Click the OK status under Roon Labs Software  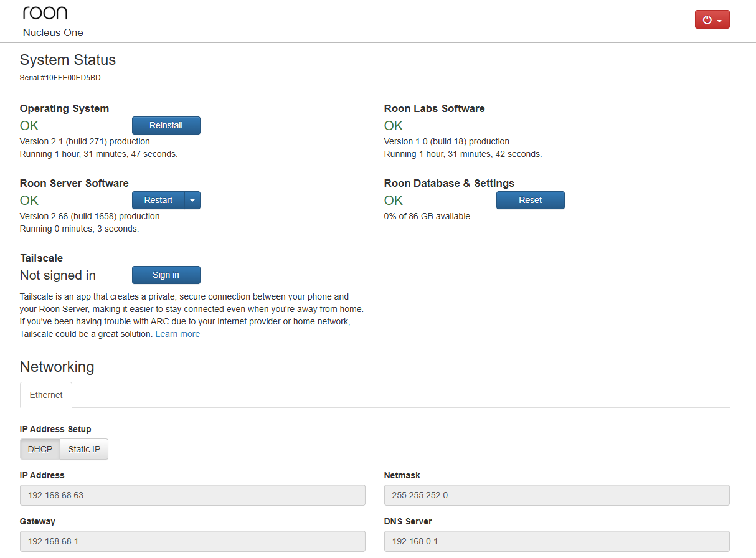click(x=394, y=125)
